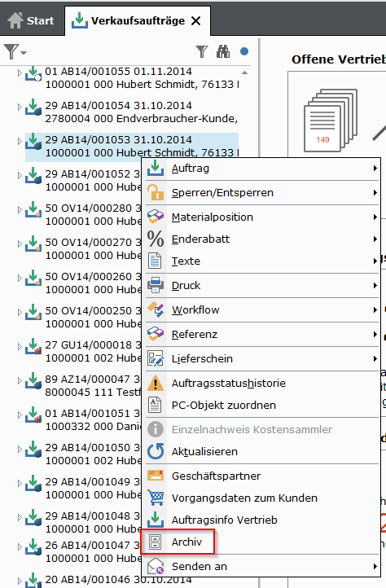Screen dimensions: 386x588
Task: Expand order AB14/001054 tree node
Action: click(20, 108)
